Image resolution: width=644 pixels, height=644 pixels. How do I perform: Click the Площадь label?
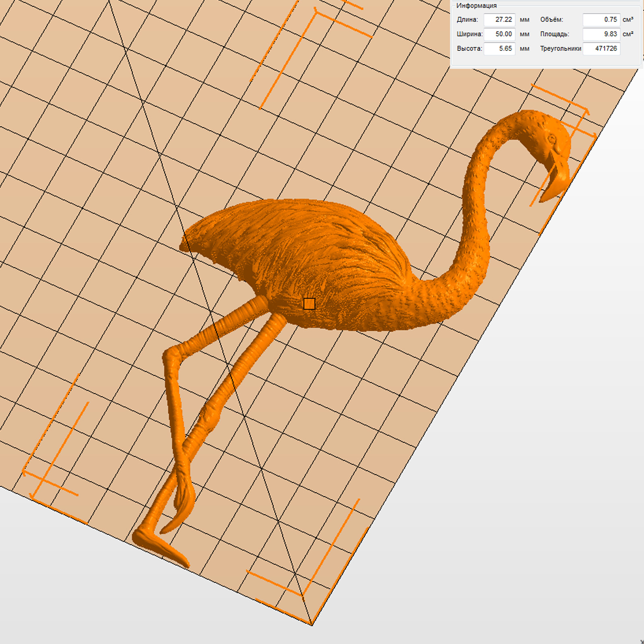(x=554, y=34)
